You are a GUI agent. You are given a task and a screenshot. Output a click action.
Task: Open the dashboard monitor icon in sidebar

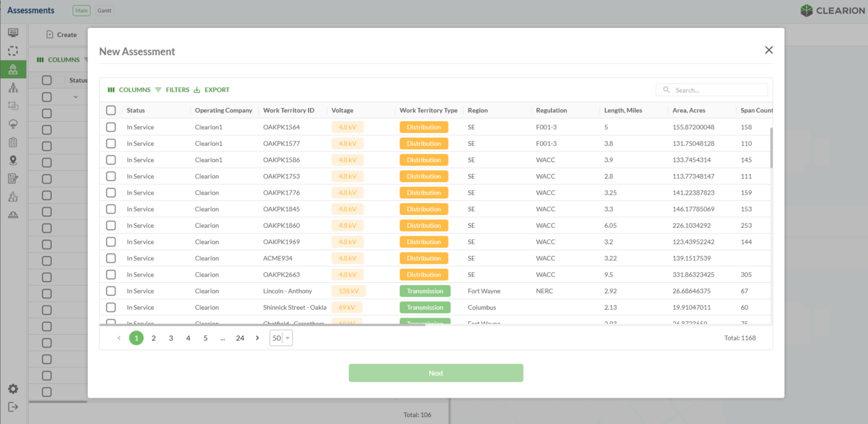[x=13, y=33]
